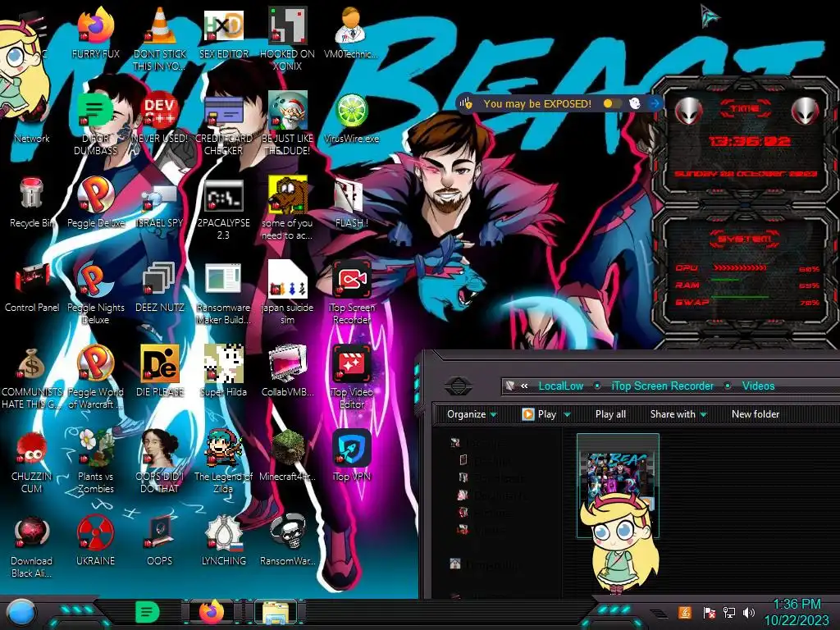
Task: Expand the Play options arrow in Explorer
Action: pyautogui.click(x=567, y=414)
